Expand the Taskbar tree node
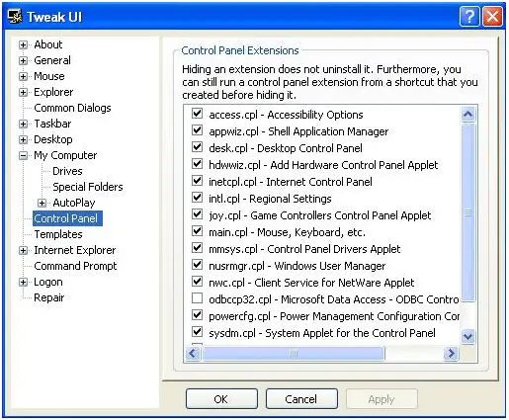 (23, 124)
